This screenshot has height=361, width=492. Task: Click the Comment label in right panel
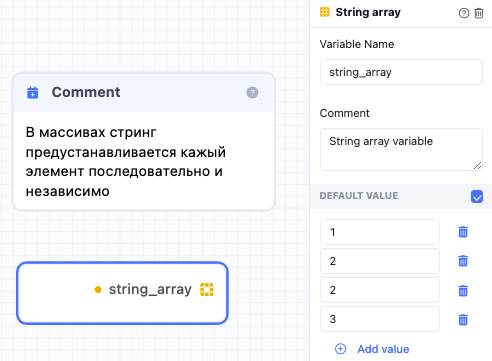344,113
